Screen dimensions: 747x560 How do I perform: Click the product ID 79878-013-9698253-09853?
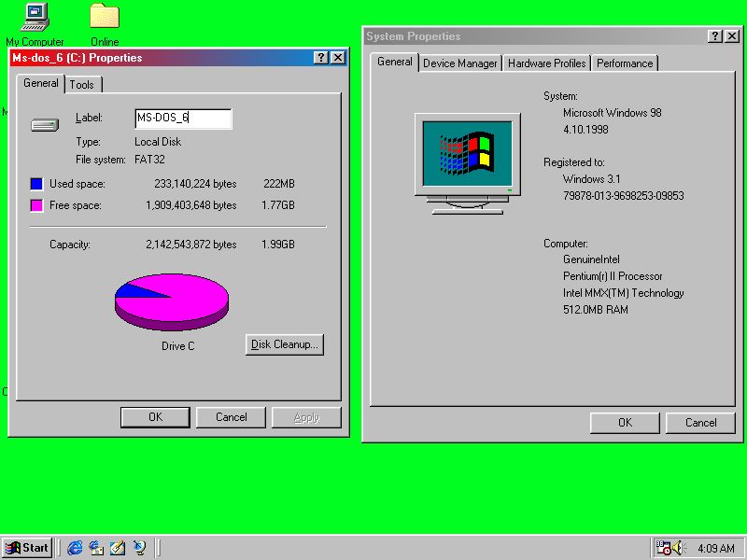[623, 196]
